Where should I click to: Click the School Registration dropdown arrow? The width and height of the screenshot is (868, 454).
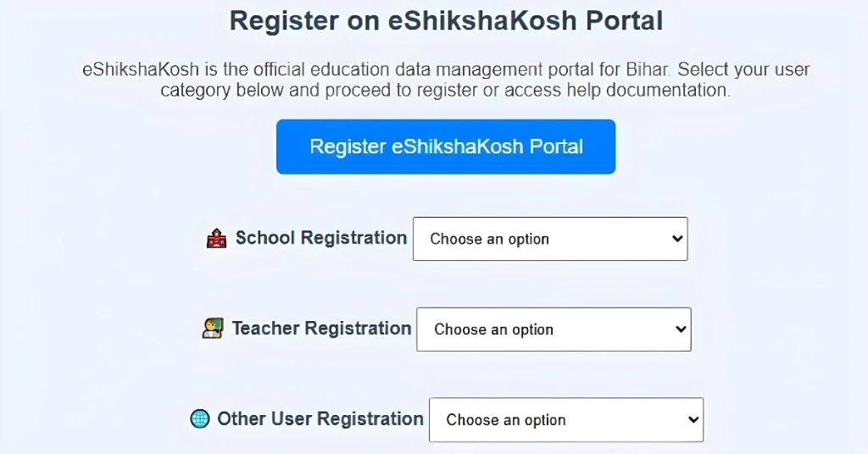[676, 239]
